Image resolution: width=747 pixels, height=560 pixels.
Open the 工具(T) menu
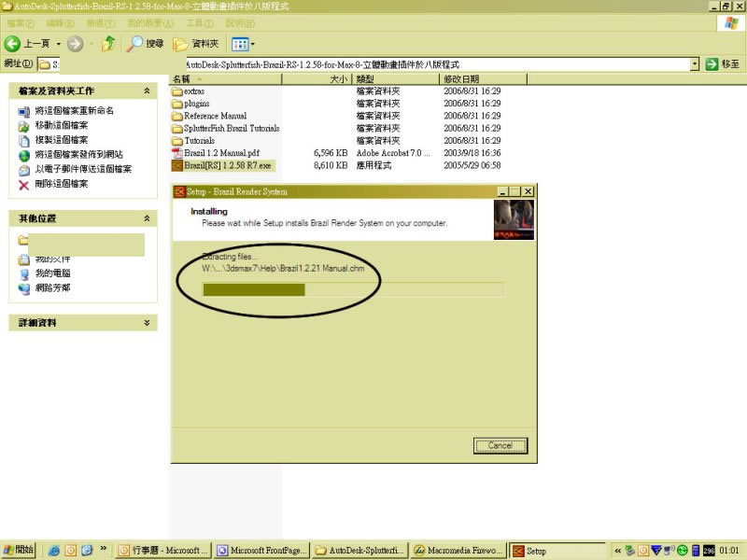[x=200, y=22]
